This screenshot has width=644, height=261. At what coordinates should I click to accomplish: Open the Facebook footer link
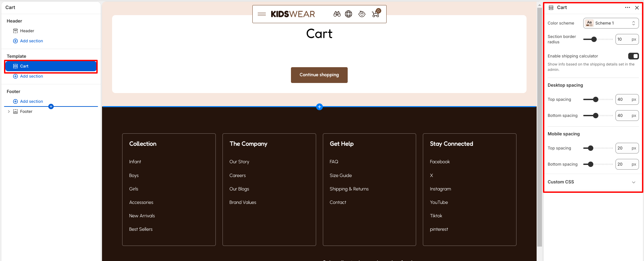click(x=440, y=162)
